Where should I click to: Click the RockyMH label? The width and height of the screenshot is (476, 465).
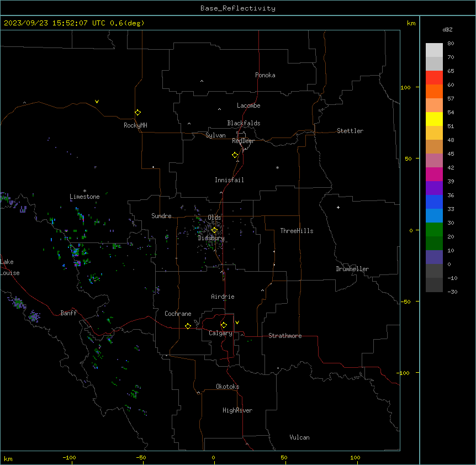click(135, 125)
